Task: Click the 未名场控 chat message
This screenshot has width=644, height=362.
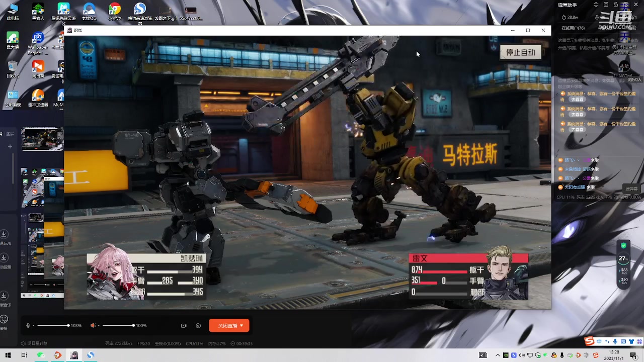Action: tap(579, 169)
